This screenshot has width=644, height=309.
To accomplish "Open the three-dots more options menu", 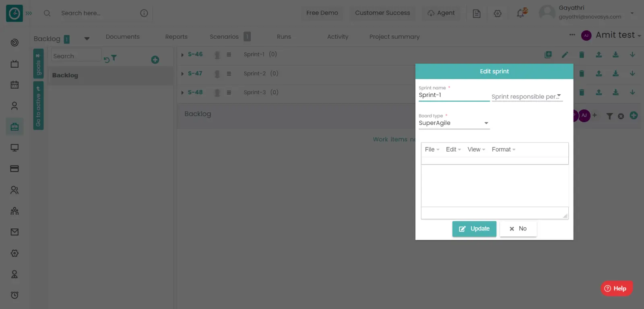I will coord(572,35).
